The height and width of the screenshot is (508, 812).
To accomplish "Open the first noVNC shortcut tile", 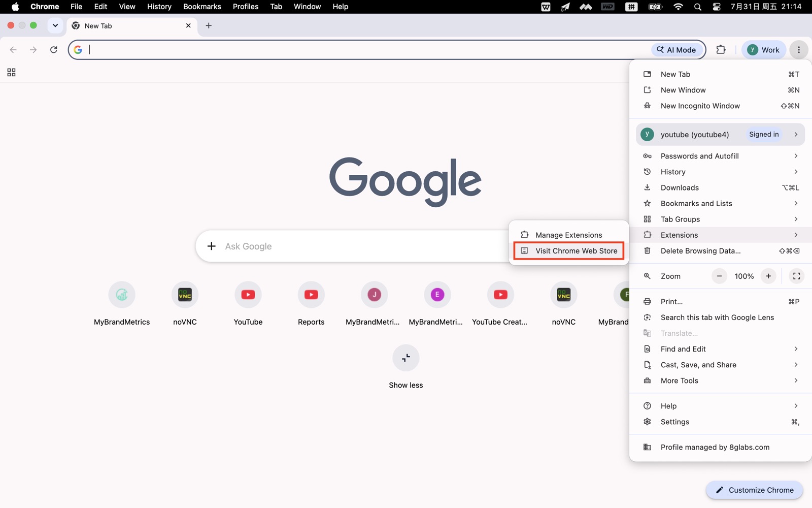I will pyautogui.click(x=185, y=304).
